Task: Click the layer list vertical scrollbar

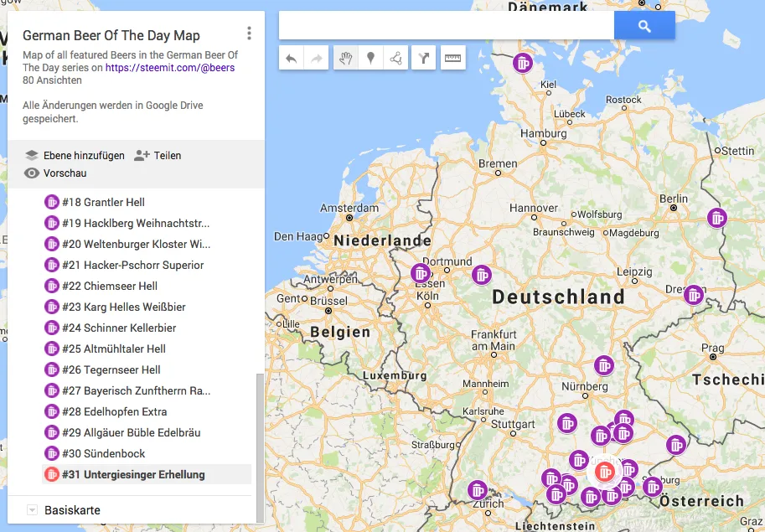Action: pyautogui.click(x=260, y=444)
